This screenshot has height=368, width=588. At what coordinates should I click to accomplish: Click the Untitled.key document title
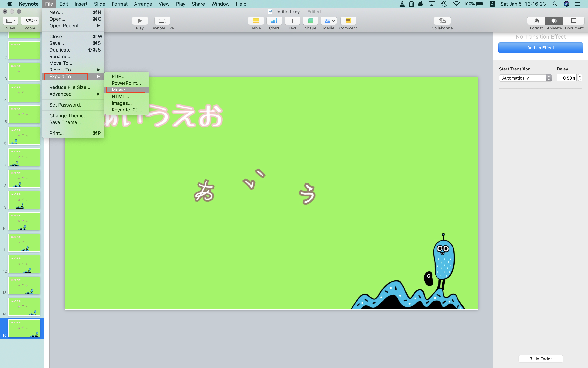tap(287, 12)
